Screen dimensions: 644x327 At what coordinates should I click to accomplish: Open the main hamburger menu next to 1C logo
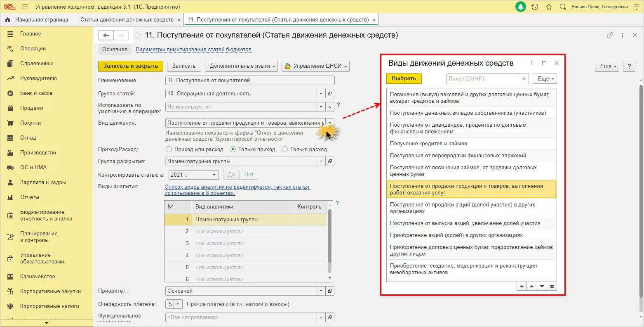25,7
